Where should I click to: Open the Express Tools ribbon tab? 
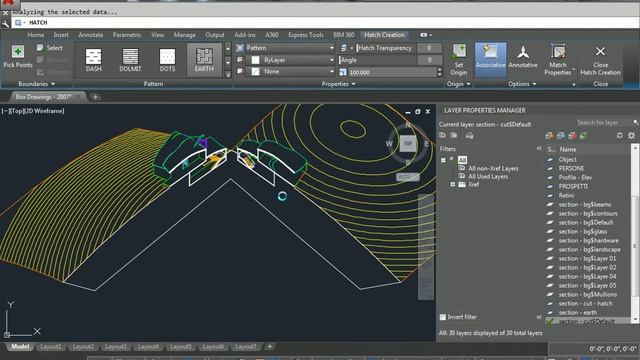306,35
